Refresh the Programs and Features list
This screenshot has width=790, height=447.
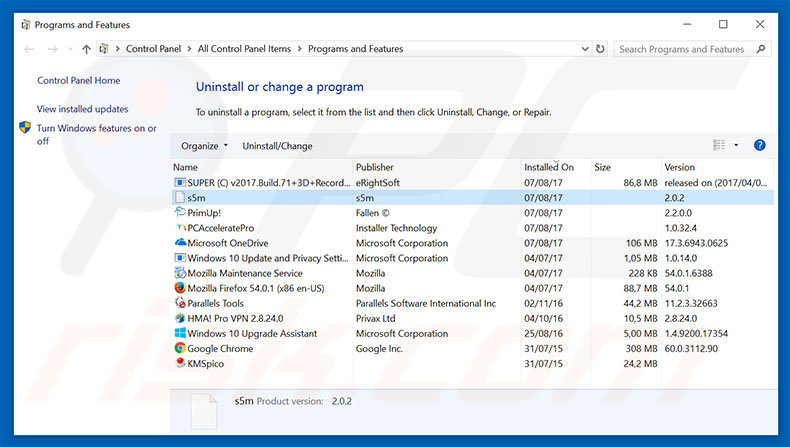(x=600, y=49)
